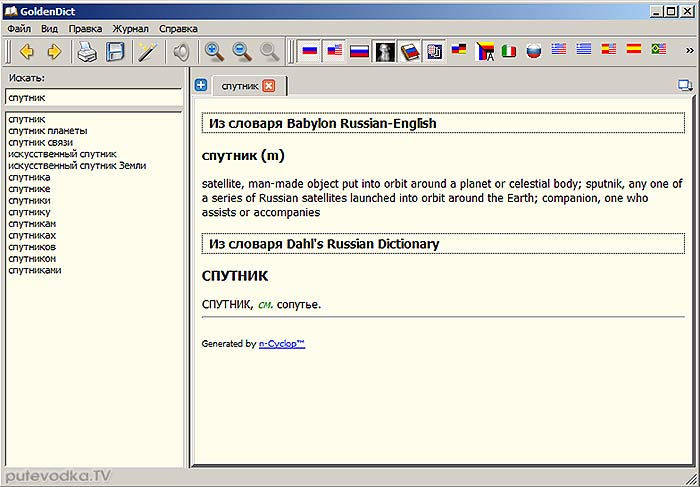Select the Greek flag dictionary icon

(583, 49)
